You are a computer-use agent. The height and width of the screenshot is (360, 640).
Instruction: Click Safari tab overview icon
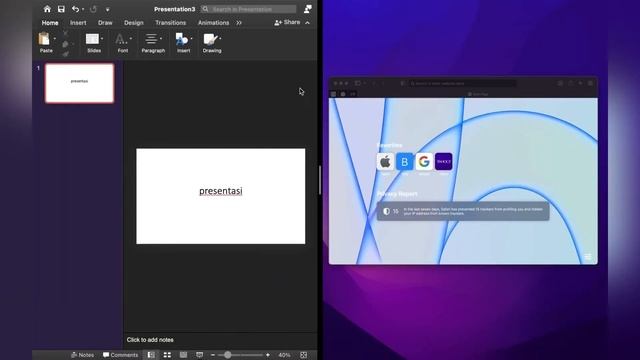click(x=590, y=83)
